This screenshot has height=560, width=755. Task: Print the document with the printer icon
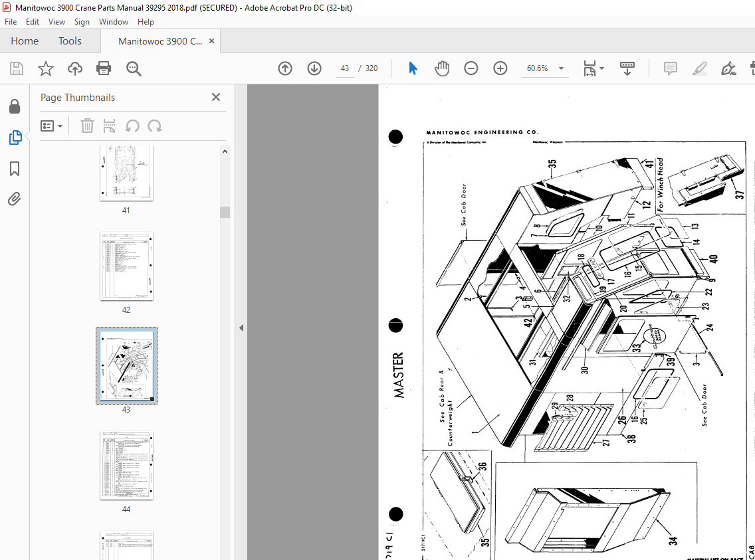pyautogui.click(x=104, y=68)
